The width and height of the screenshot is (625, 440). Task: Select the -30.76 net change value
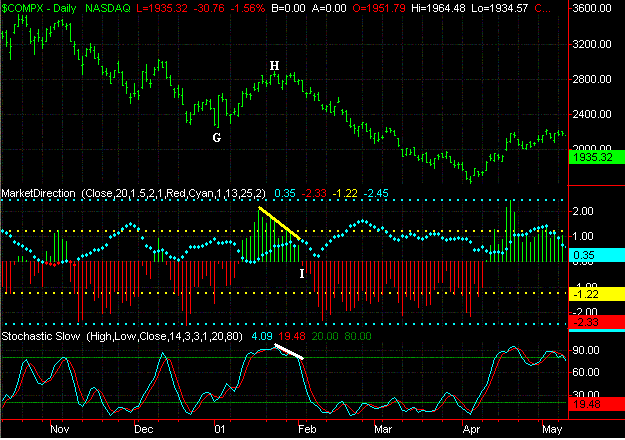(x=210, y=8)
